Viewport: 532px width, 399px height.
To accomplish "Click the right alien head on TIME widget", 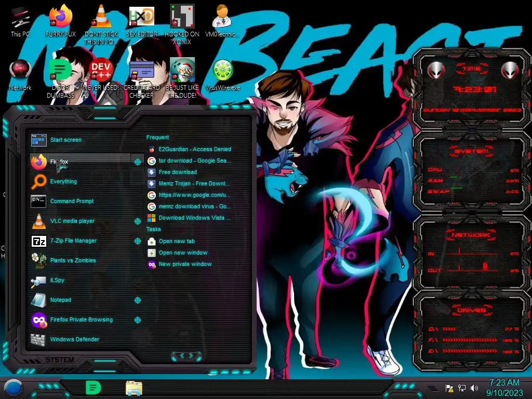I will (x=510, y=70).
